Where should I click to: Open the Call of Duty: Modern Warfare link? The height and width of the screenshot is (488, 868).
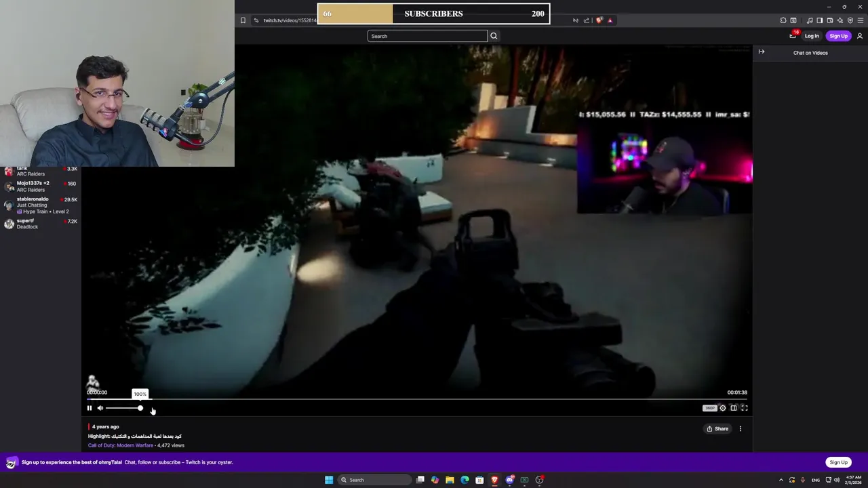(x=121, y=445)
